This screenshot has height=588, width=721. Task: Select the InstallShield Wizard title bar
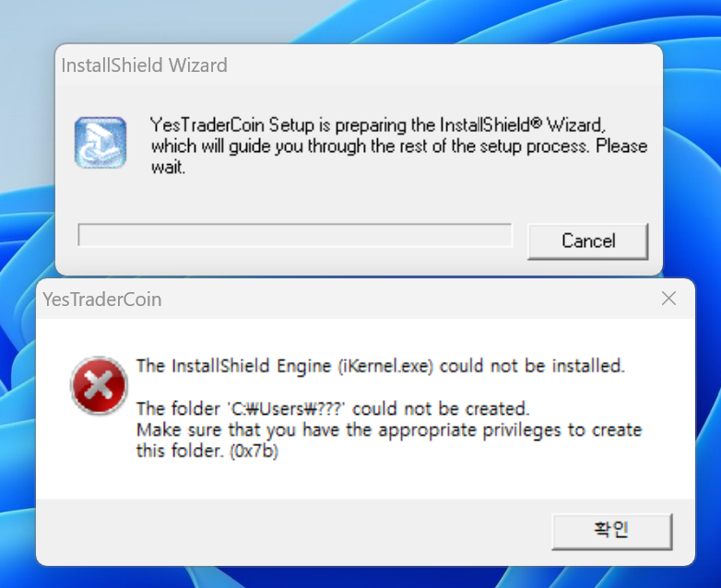(359, 65)
